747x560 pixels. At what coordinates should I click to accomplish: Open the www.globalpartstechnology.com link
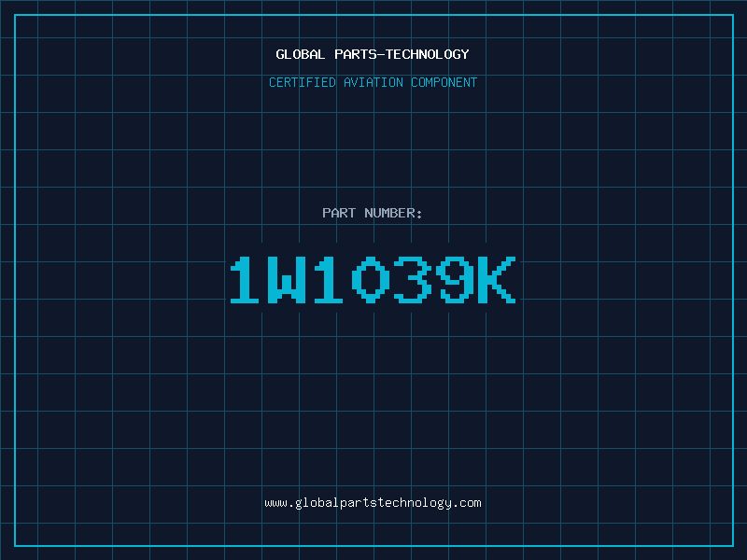click(x=373, y=503)
